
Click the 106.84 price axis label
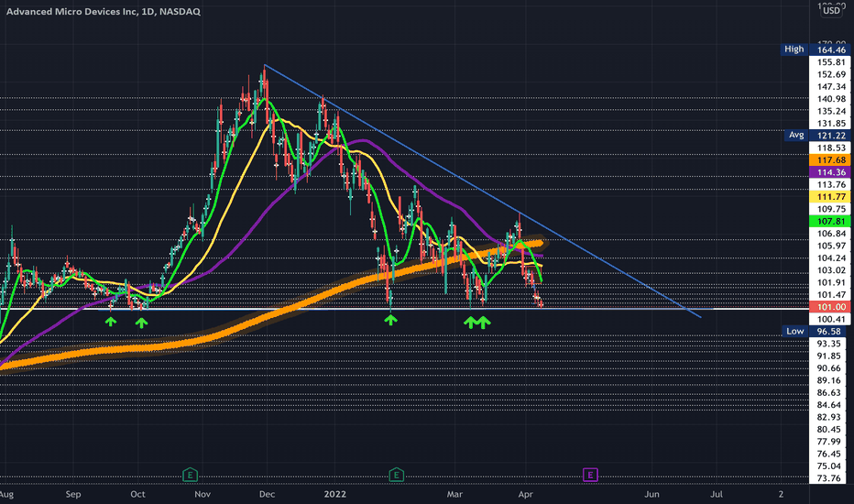[831, 234]
